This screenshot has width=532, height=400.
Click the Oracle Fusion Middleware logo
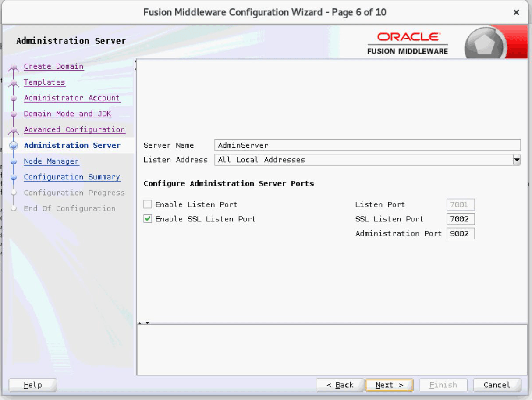click(x=408, y=43)
